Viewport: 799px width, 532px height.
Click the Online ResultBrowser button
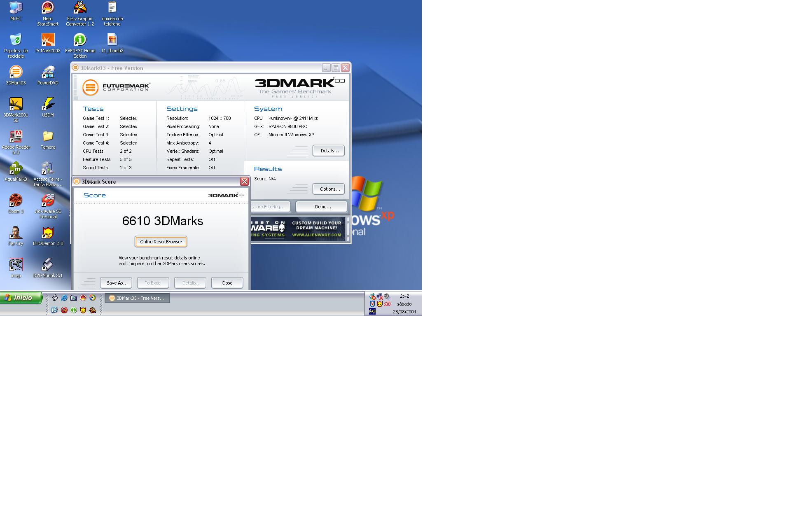point(161,242)
